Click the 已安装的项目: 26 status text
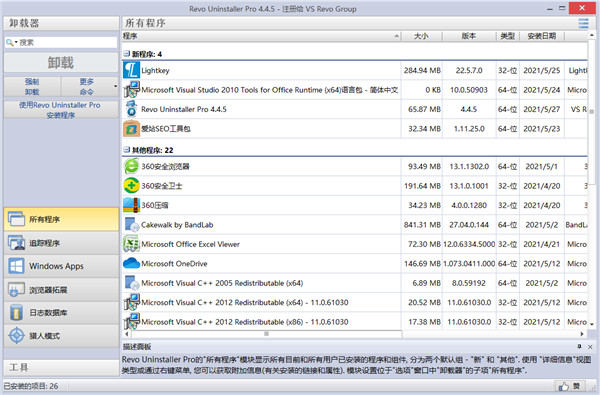 31,386
